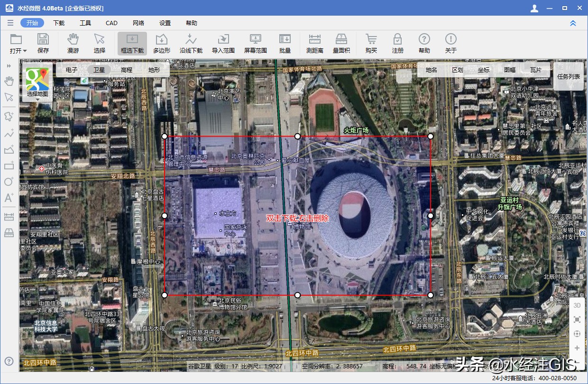Image resolution: width=588 pixels, height=384 pixels.
Task: Select the text annotation (A) tool in sidebar
Action: [x=9, y=198]
